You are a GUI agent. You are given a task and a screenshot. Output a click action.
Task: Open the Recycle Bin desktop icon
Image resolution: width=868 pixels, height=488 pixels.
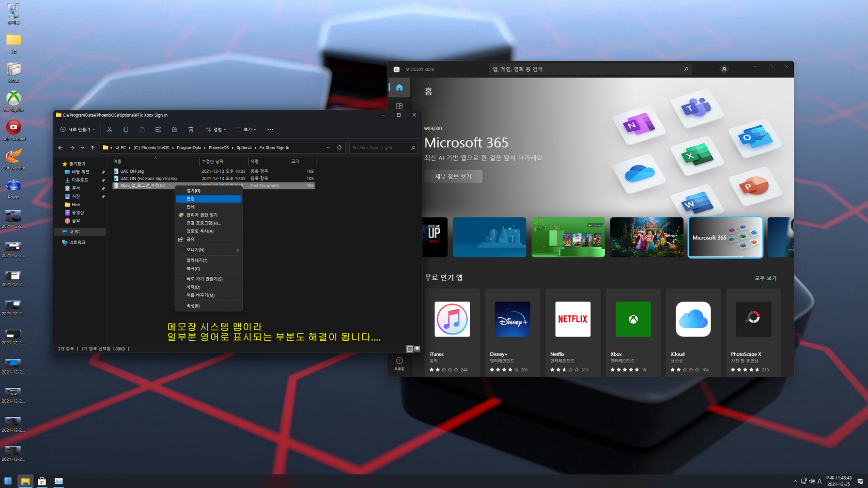pyautogui.click(x=14, y=14)
